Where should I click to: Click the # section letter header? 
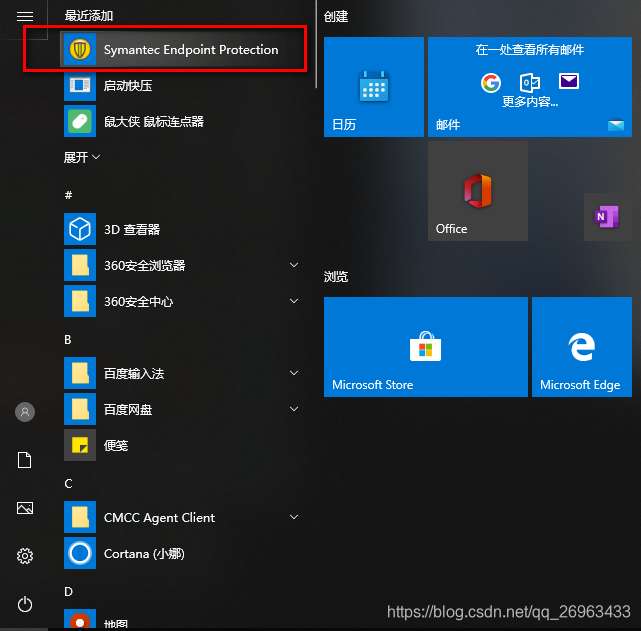68,195
